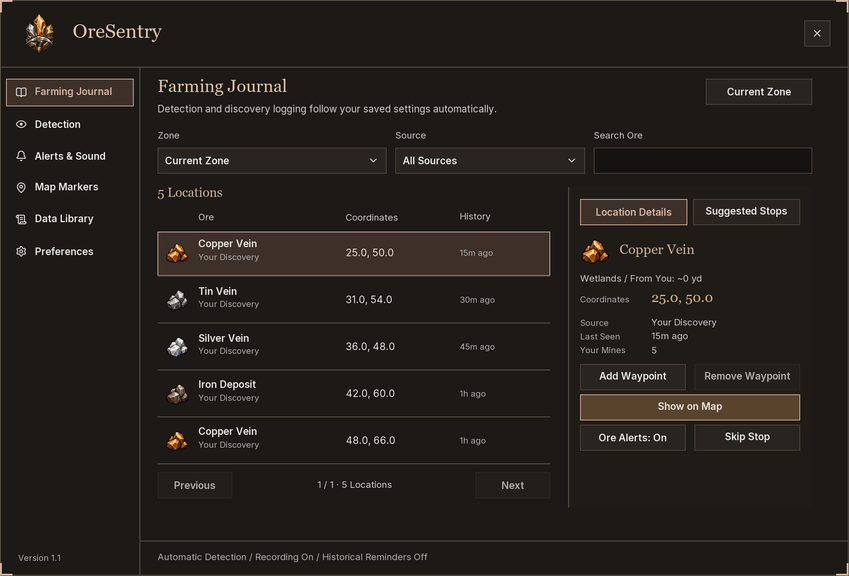Click the History column header
The height and width of the screenshot is (576, 849).
tap(475, 217)
